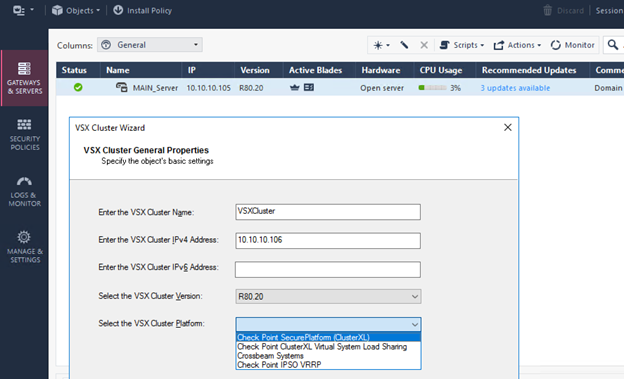Select Crossbeam Systems option

click(x=328, y=356)
